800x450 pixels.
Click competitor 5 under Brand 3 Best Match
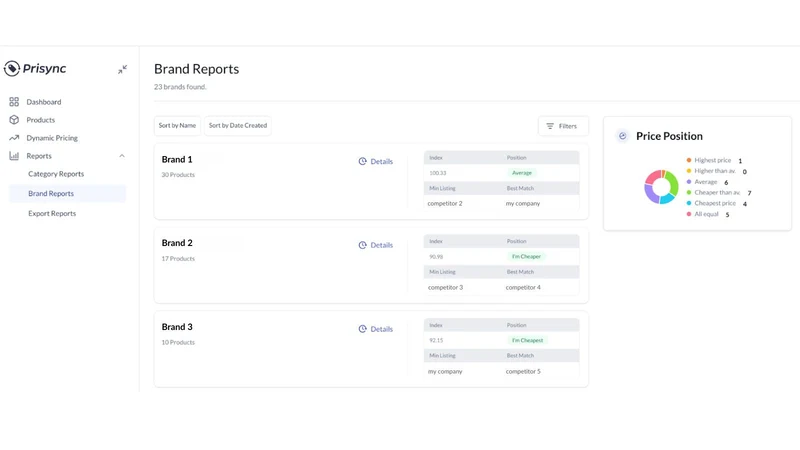coord(523,371)
